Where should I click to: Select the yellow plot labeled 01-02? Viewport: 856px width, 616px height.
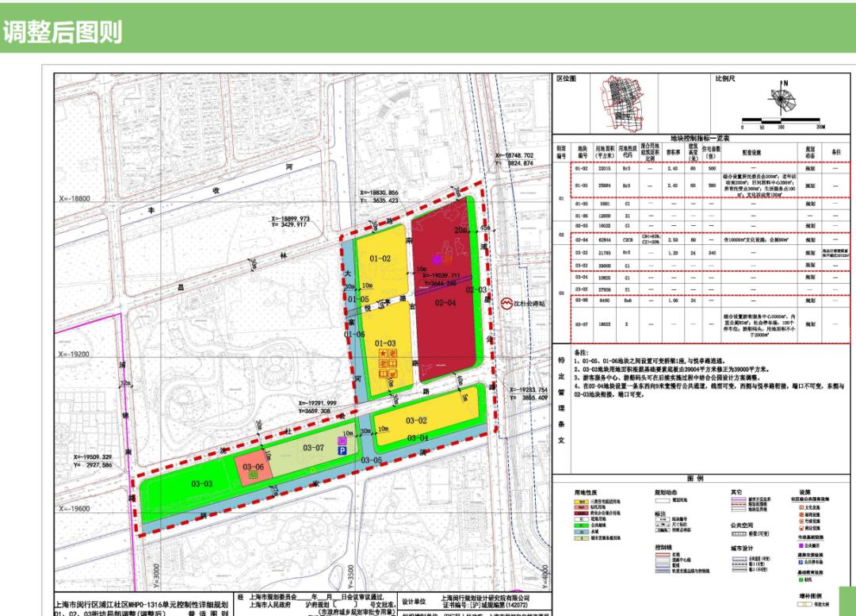pyautogui.click(x=380, y=258)
